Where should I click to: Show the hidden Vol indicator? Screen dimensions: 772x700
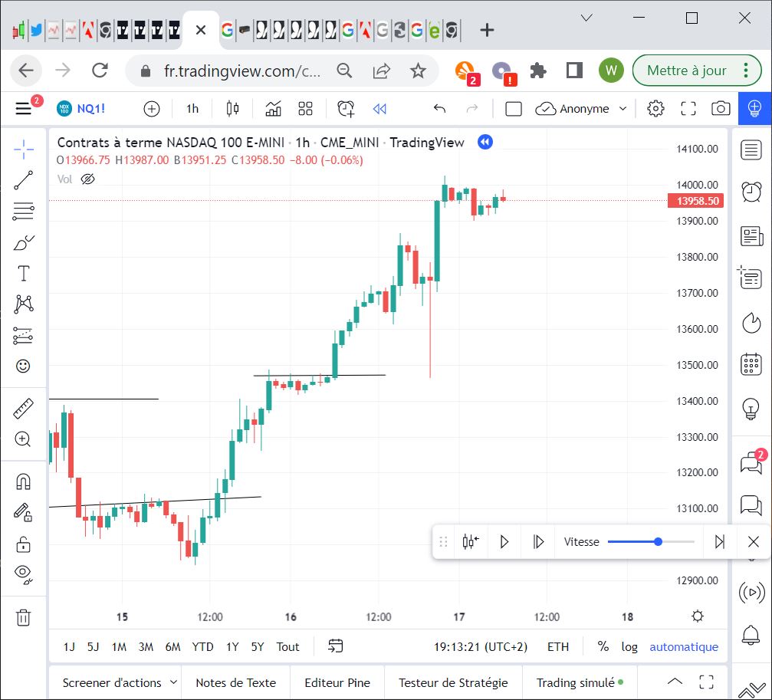pos(87,179)
